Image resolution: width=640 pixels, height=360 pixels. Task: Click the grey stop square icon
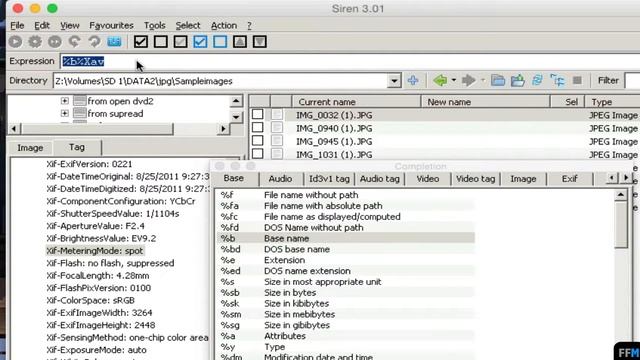577,80
